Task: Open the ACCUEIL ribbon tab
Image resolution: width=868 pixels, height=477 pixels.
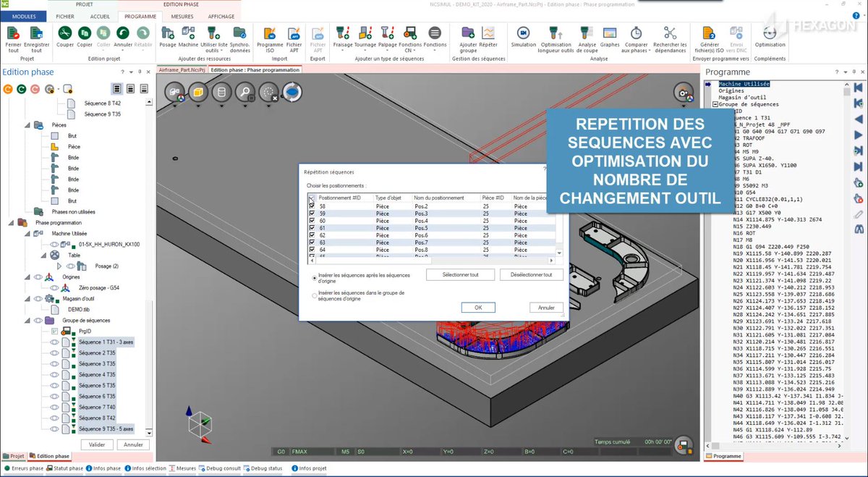Action: (100, 15)
